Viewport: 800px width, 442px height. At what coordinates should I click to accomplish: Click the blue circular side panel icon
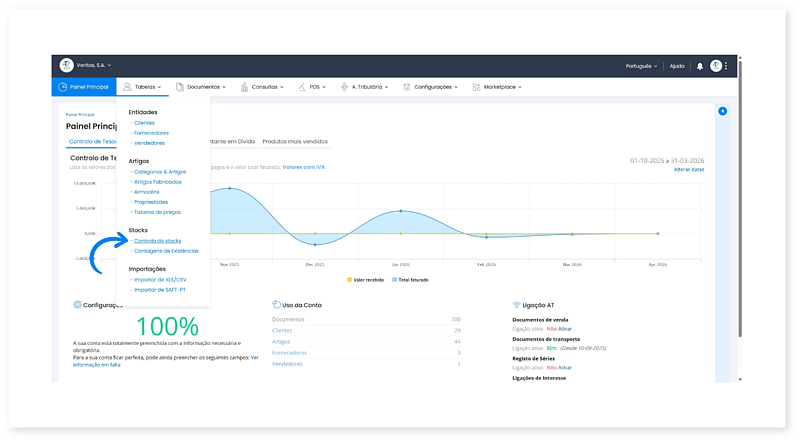point(723,111)
